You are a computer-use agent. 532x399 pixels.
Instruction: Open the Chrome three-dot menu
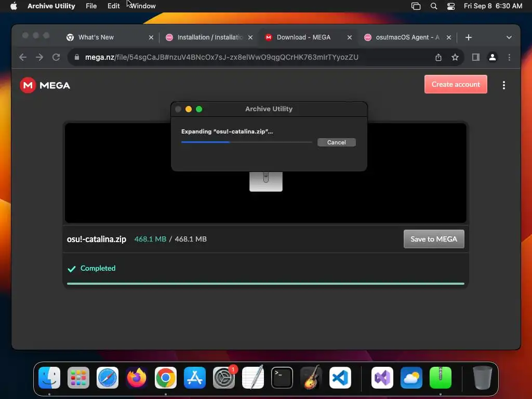pos(509,57)
